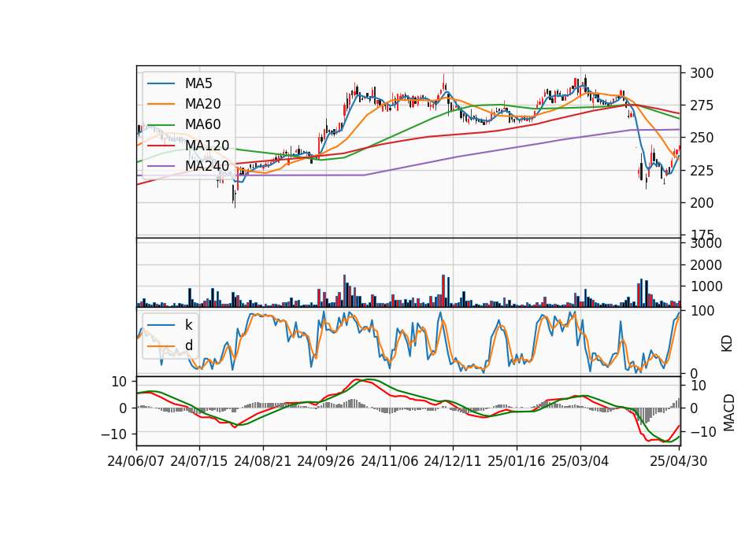Click the 1000 volume axis label
Screen dimensions: 756x543
tap(706, 286)
